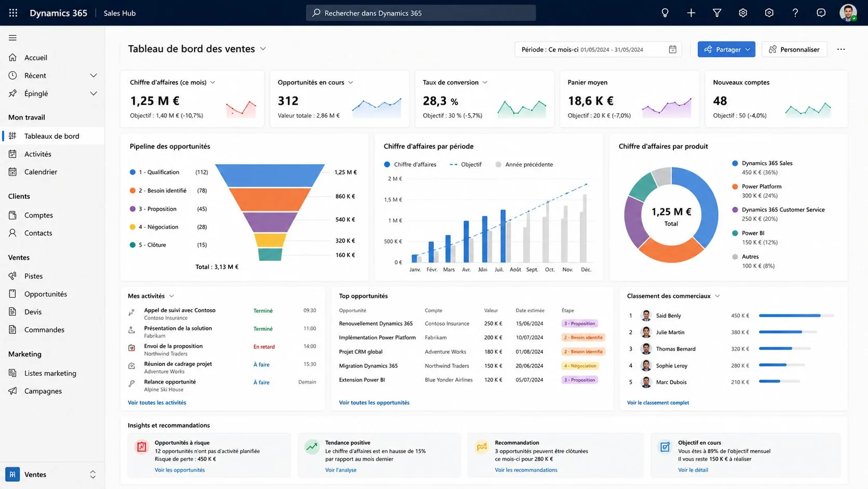
Task: Open the more options ellipsis button
Action: 841,49
